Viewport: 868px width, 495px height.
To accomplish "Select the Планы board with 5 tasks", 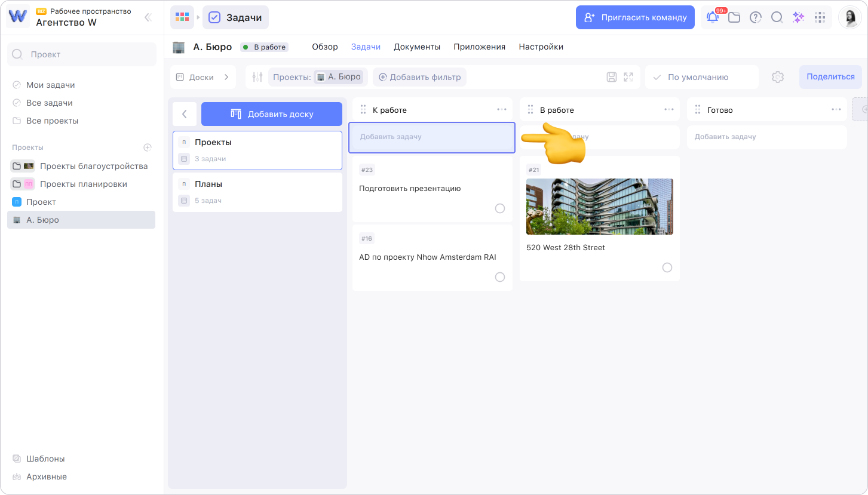I will (257, 192).
